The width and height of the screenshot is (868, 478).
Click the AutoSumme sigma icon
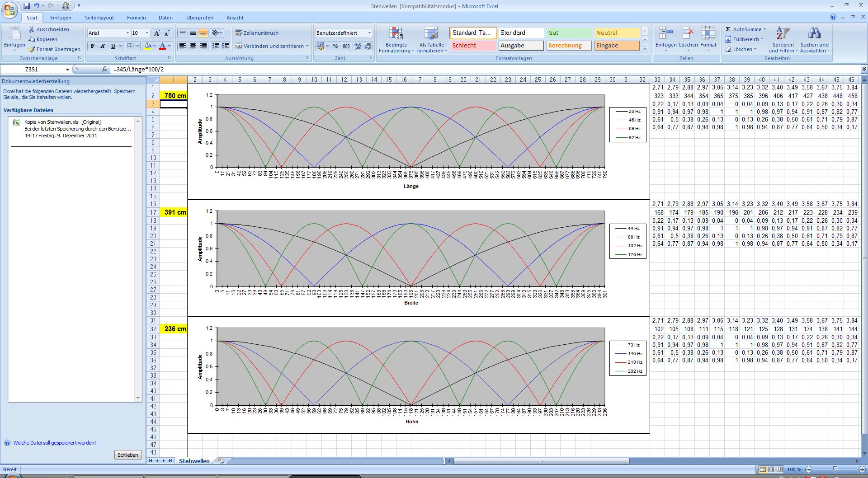728,29
